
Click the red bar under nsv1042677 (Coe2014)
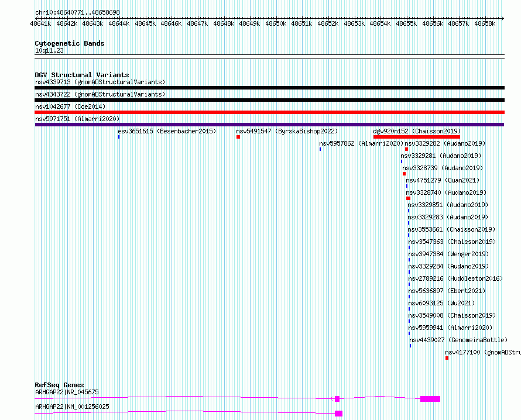pyautogui.click(x=269, y=112)
